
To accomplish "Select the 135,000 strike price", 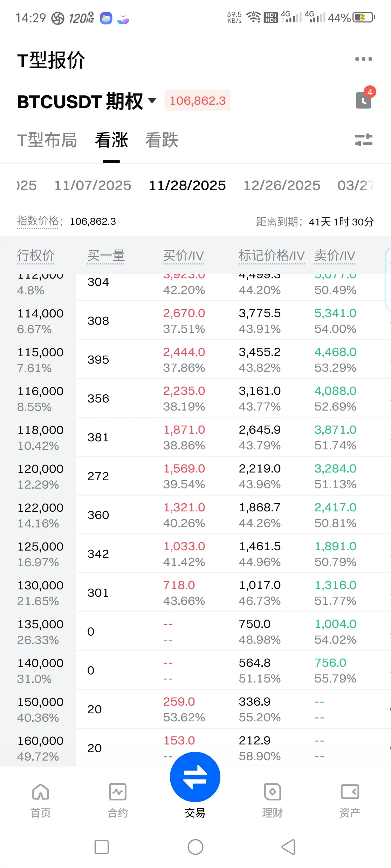I will [40, 624].
